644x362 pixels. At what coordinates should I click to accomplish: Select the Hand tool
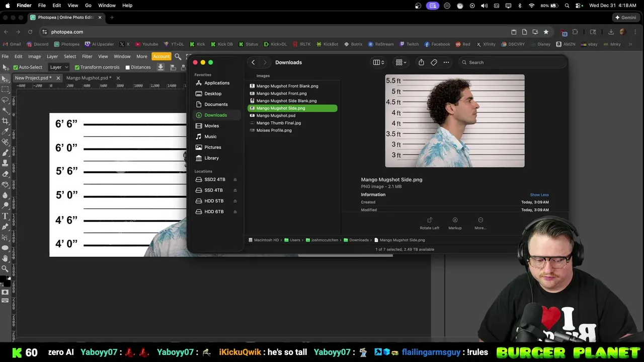pos(5,258)
